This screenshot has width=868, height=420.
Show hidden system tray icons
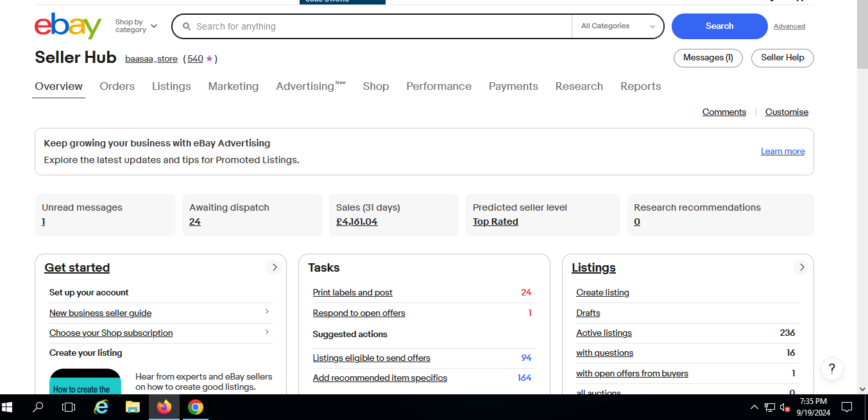754,407
